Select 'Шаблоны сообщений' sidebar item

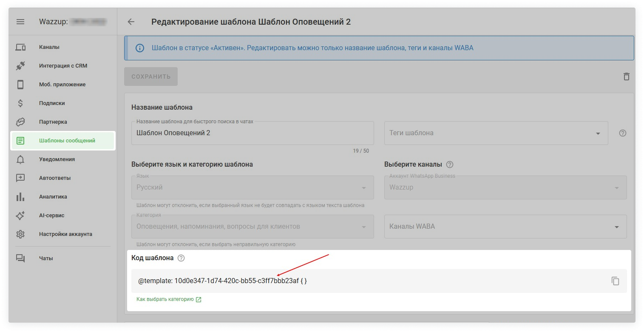67,141
